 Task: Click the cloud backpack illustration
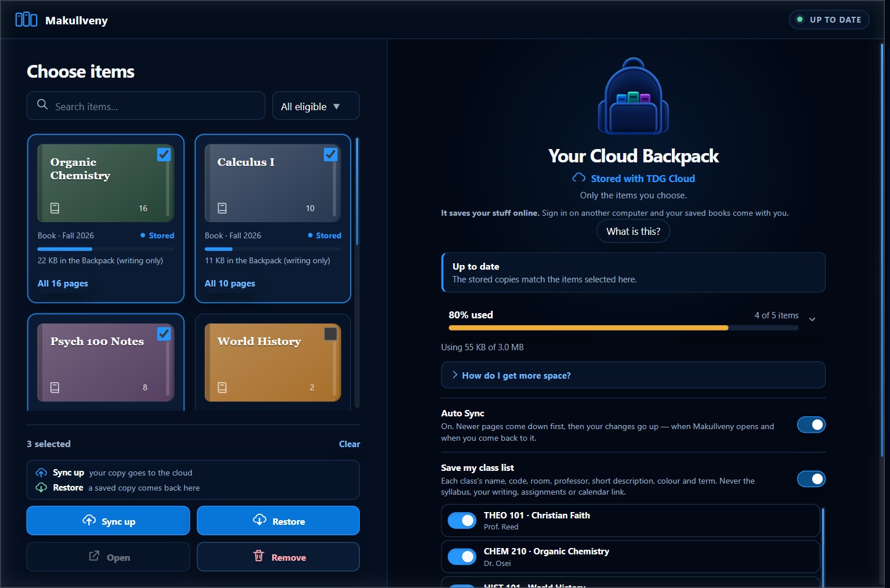point(634,96)
